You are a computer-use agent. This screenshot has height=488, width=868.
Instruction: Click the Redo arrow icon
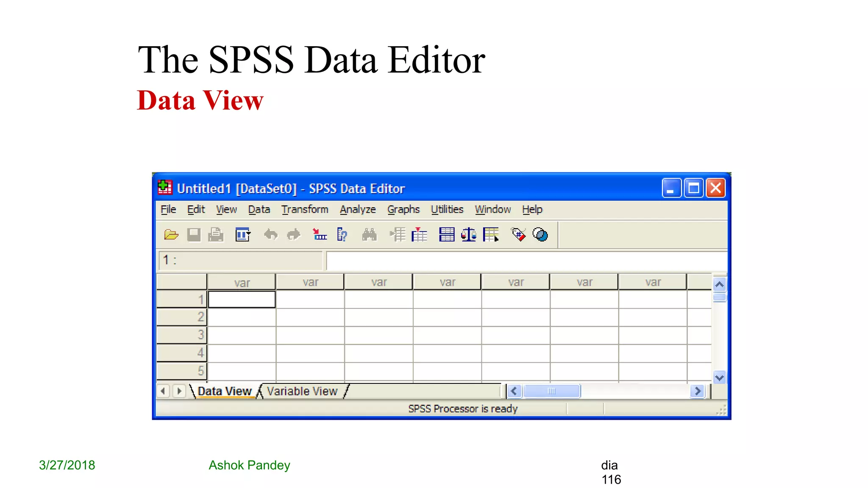pyautogui.click(x=293, y=235)
